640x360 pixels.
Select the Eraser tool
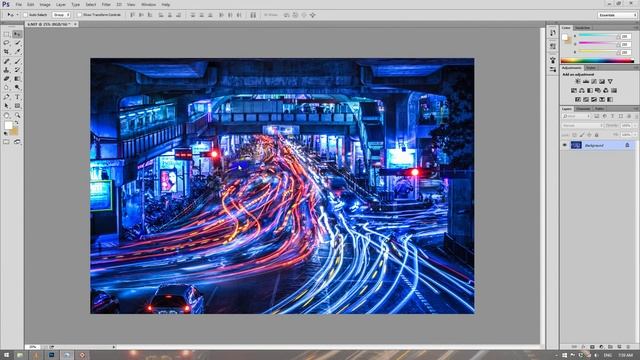(x=7, y=79)
